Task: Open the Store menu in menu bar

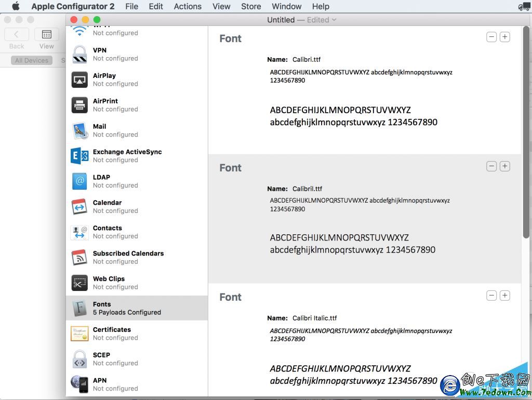Action: pyautogui.click(x=251, y=6)
